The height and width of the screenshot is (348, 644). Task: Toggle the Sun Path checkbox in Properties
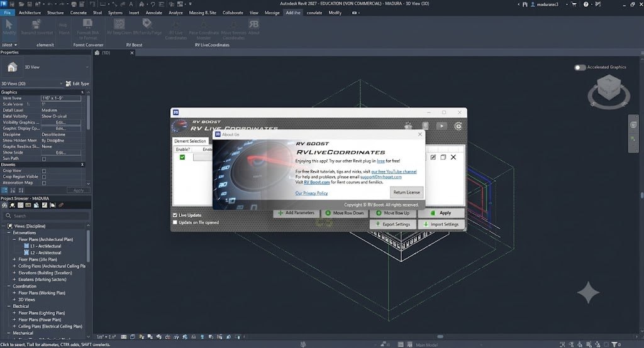[44, 159]
